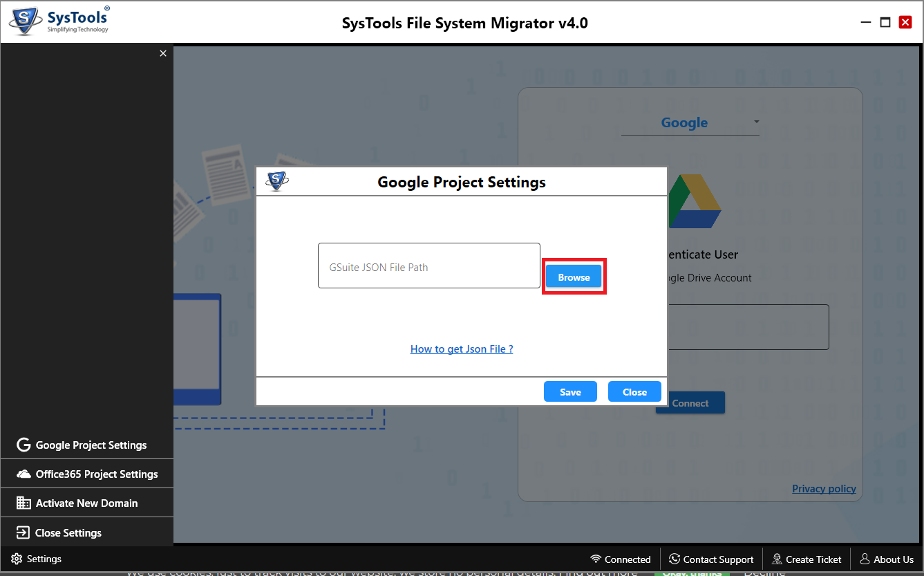This screenshot has height=576, width=924.
Task: Click the Google G icon in sidebar
Action: (x=23, y=445)
